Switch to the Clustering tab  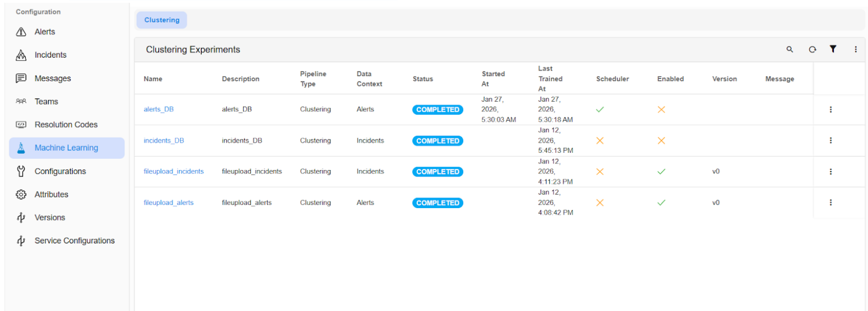coord(162,20)
